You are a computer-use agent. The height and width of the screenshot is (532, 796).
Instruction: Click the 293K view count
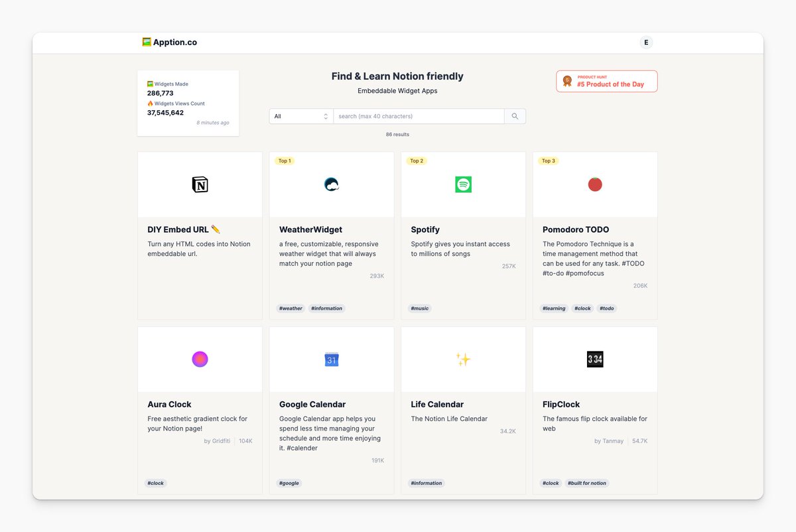pos(377,276)
